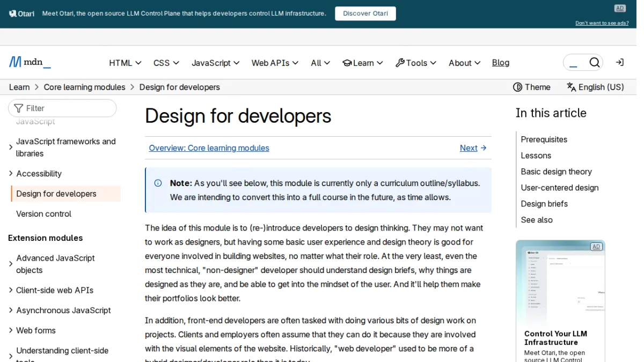Go to the Blog link
This screenshot has width=644, height=362.
[x=501, y=63]
